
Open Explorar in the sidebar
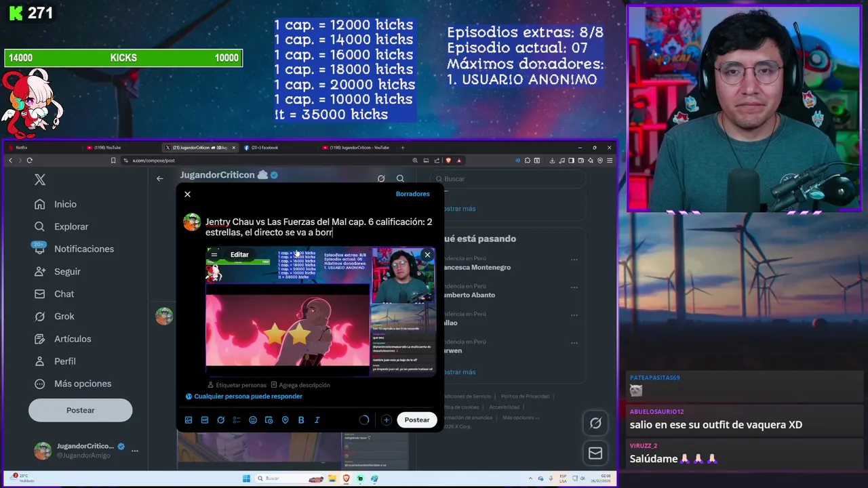[x=62, y=226]
